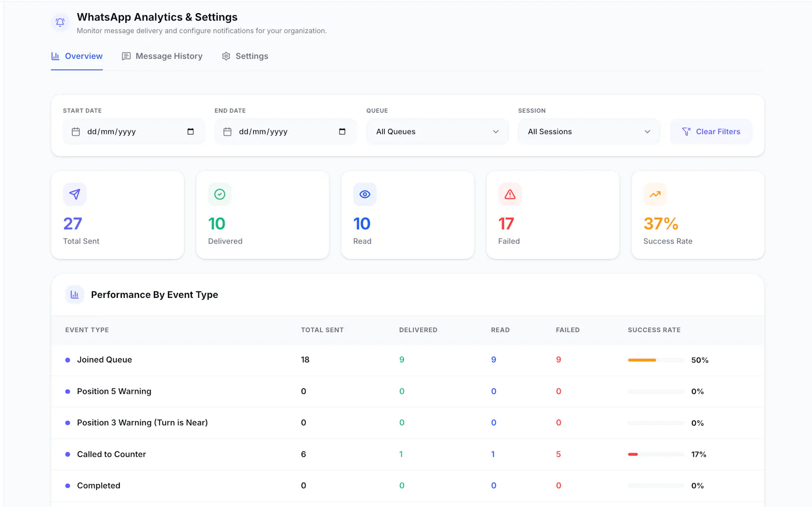812x507 pixels.
Task: Click the funnel icon in Clear Filters
Action: [687, 131]
